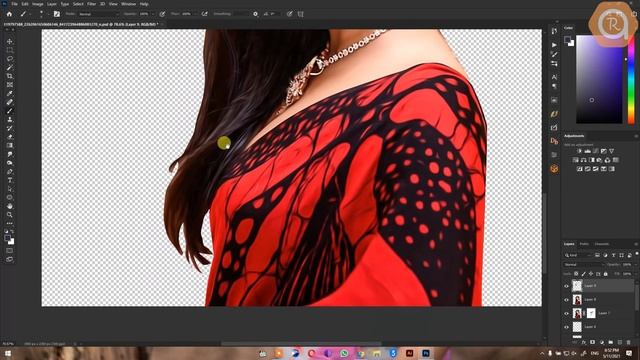Create a new layer
The height and width of the screenshot is (360, 640).
click(x=620, y=342)
